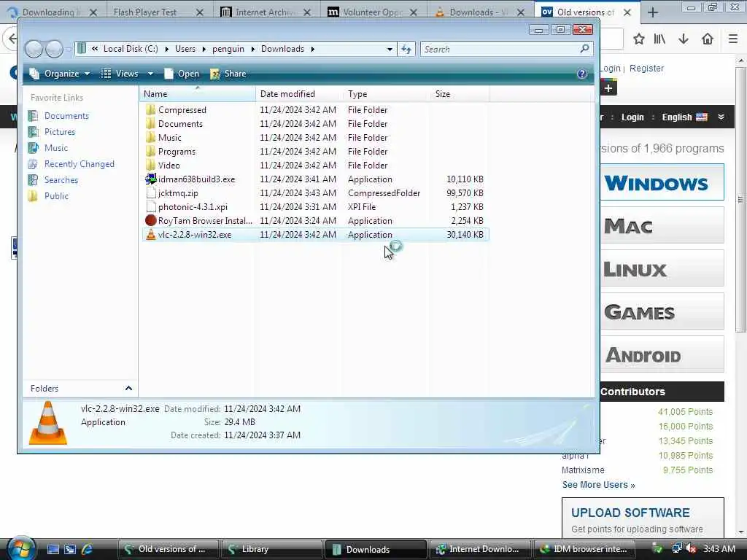Click the See More Users link
The width and height of the screenshot is (747, 560).
(598, 485)
